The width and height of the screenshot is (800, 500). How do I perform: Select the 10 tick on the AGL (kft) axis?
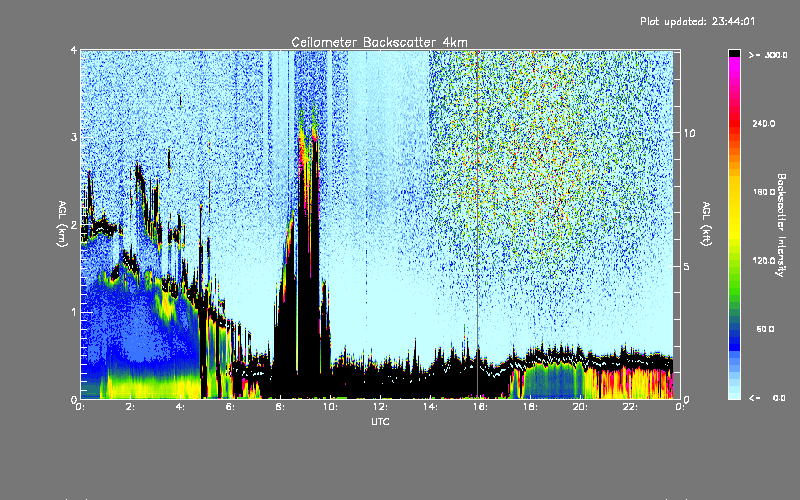click(689, 133)
